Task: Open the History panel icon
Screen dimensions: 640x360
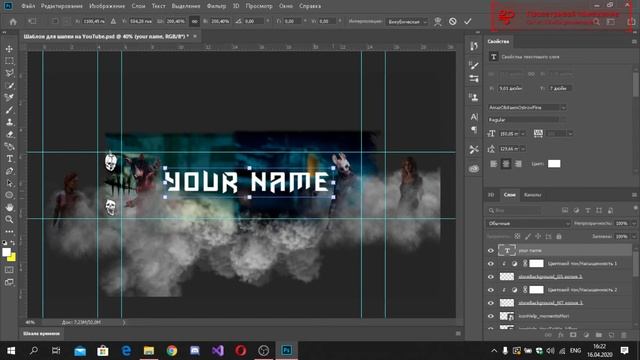Action: coord(473,46)
